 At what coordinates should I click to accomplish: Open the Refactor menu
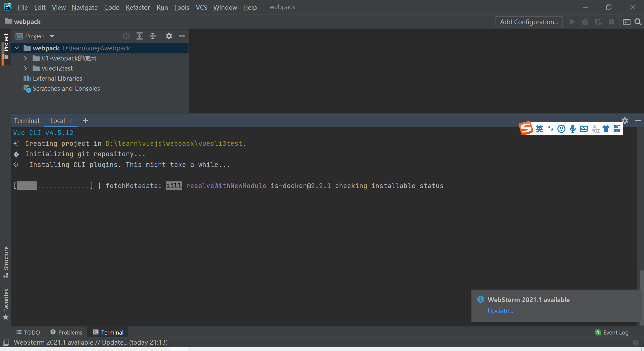click(x=138, y=7)
